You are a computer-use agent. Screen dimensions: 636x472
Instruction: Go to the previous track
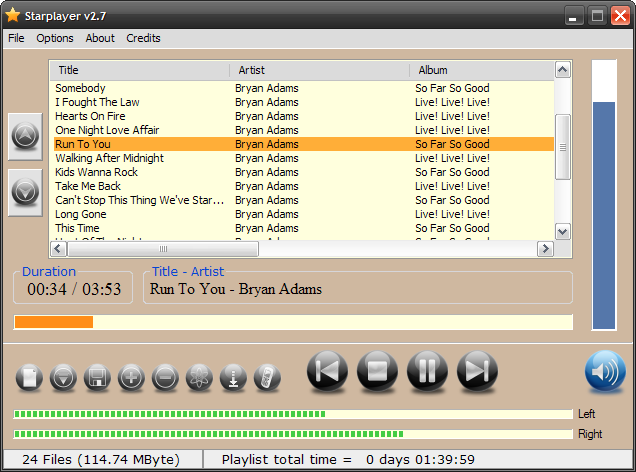tap(327, 372)
